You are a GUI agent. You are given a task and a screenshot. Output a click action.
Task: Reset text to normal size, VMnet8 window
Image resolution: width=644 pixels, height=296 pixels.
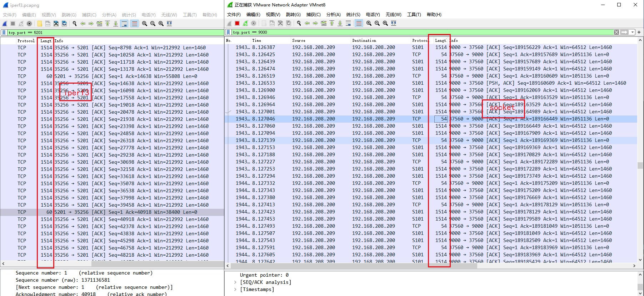pos(385,23)
